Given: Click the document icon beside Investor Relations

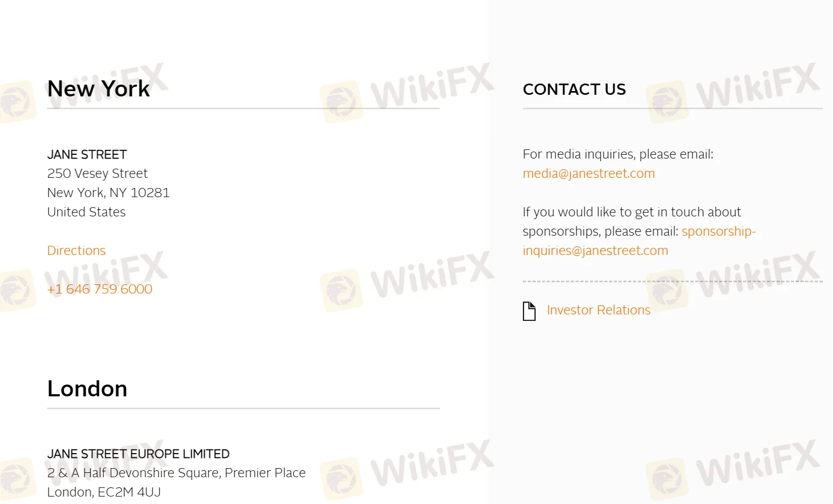Looking at the screenshot, I should point(529,311).
